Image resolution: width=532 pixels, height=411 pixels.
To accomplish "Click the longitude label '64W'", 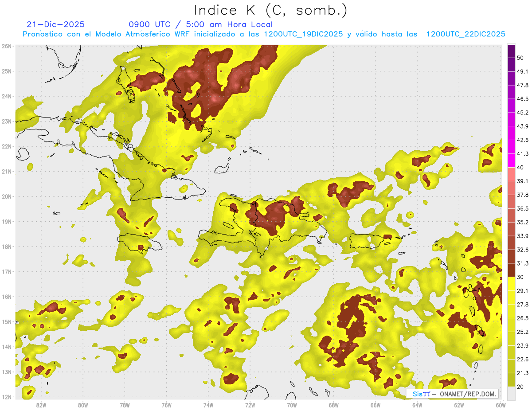I will [x=417, y=405].
